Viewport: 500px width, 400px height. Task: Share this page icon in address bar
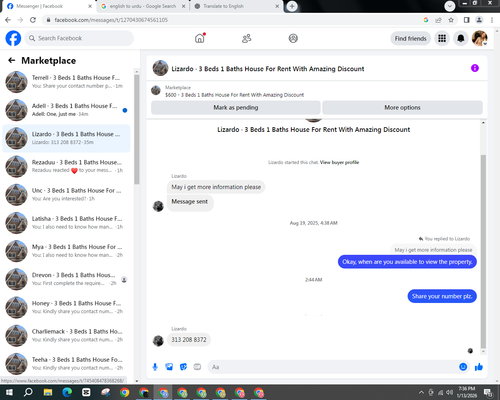438,20
